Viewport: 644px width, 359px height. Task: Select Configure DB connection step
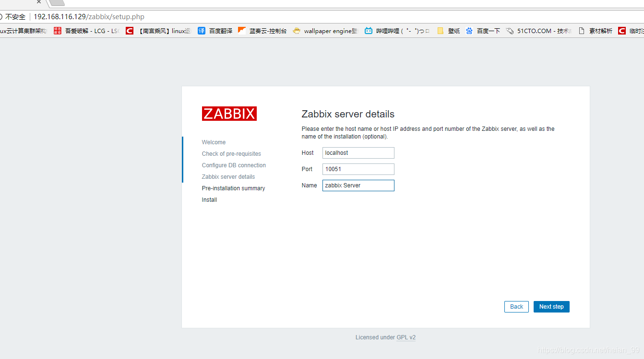(x=234, y=165)
